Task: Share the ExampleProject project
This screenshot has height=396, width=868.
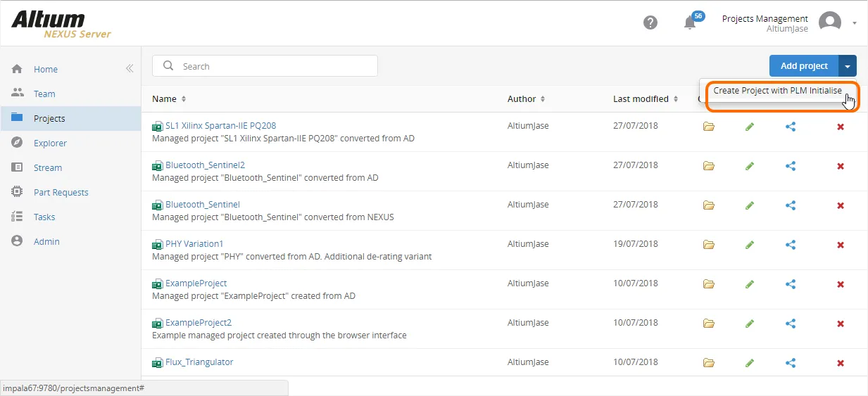Action: (x=791, y=284)
